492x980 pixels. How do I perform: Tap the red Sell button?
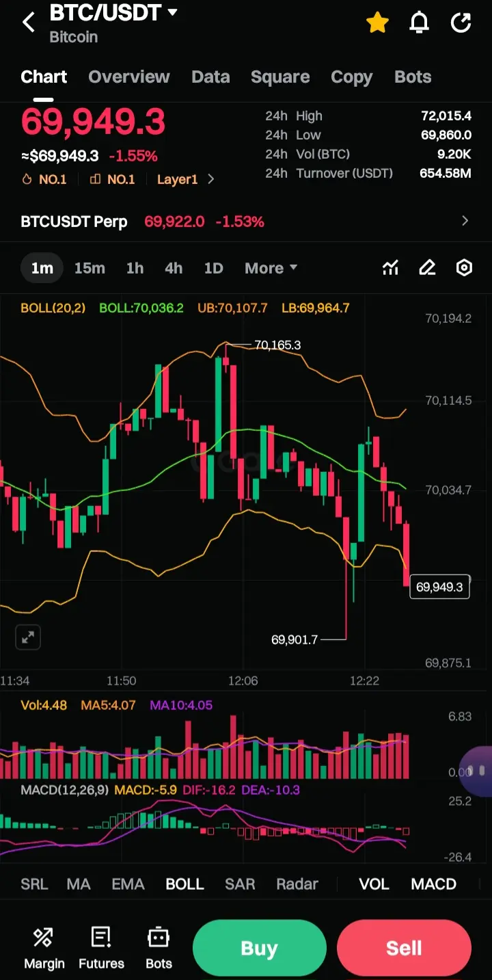[x=404, y=948]
